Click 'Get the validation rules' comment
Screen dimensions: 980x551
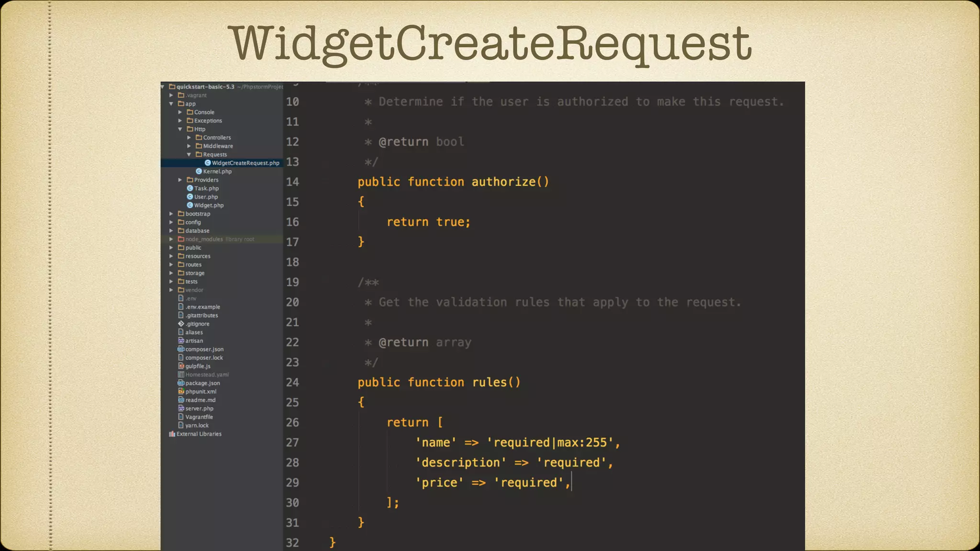point(560,302)
